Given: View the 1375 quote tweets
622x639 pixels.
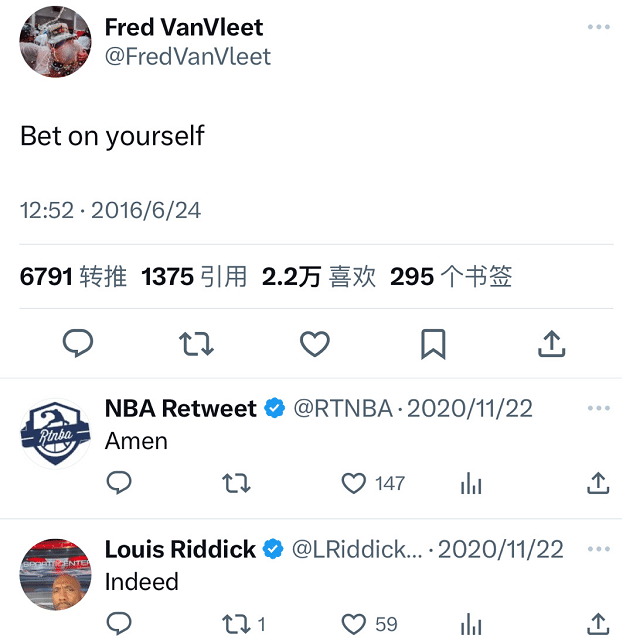Looking at the screenshot, I should [194, 277].
